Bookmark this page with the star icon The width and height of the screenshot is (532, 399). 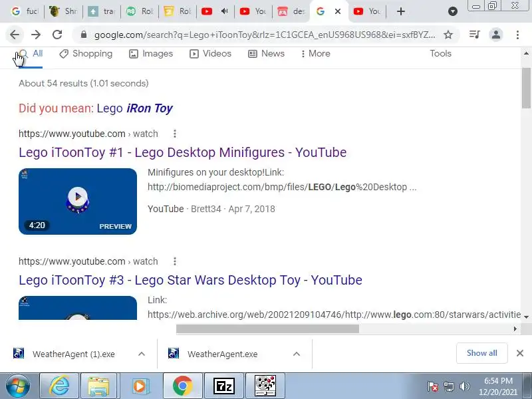pyautogui.click(x=448, y=35)
